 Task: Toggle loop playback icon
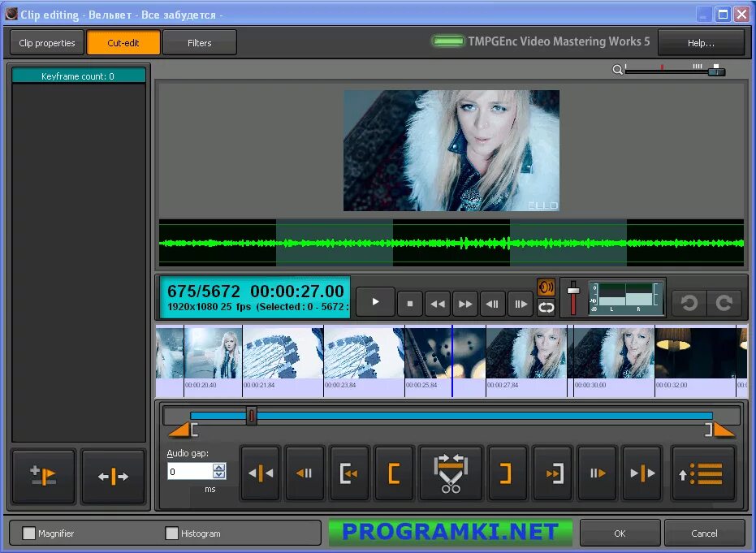[546, 307]
